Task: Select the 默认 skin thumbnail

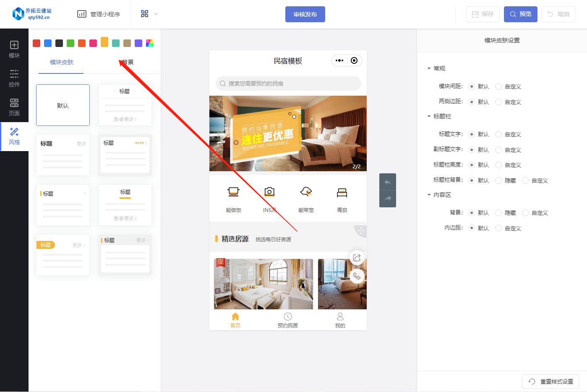Action: coord(63,105)
